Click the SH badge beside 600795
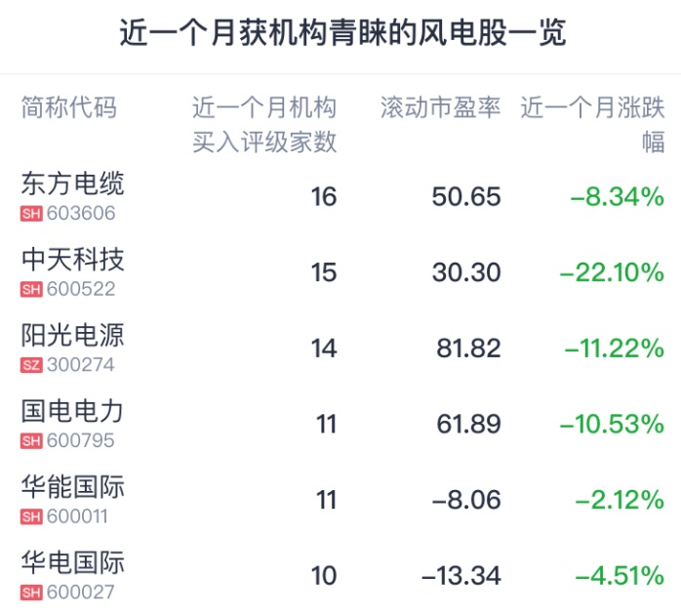This screenshot has width=681, height=616. pos(30,441)
